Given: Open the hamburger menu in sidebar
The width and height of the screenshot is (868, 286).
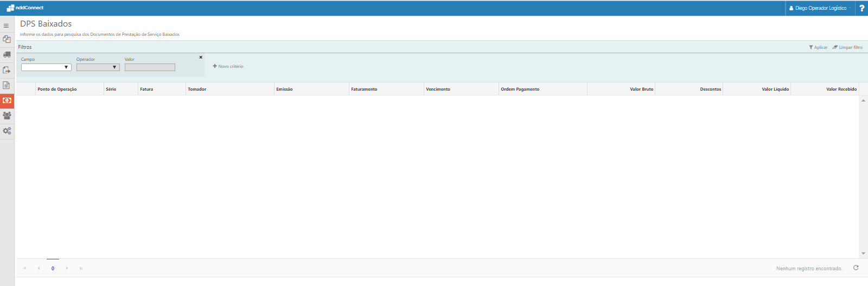Looking at the screenshot, I should pos(7,26).
